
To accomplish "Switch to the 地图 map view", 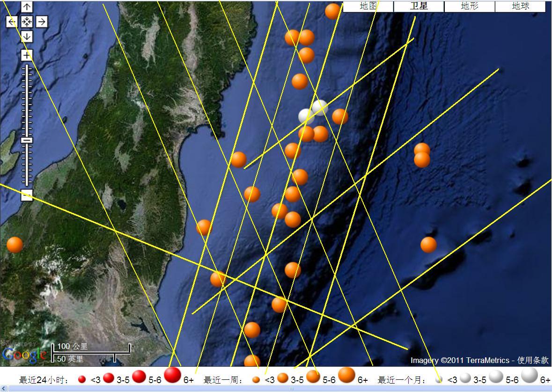I will point(368,6).
